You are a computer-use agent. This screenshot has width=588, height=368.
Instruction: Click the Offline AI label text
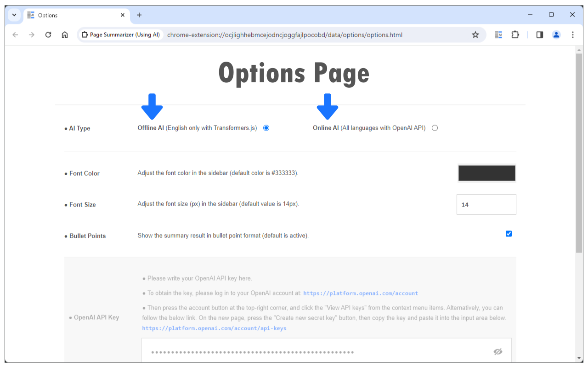(x=151, y=128)
